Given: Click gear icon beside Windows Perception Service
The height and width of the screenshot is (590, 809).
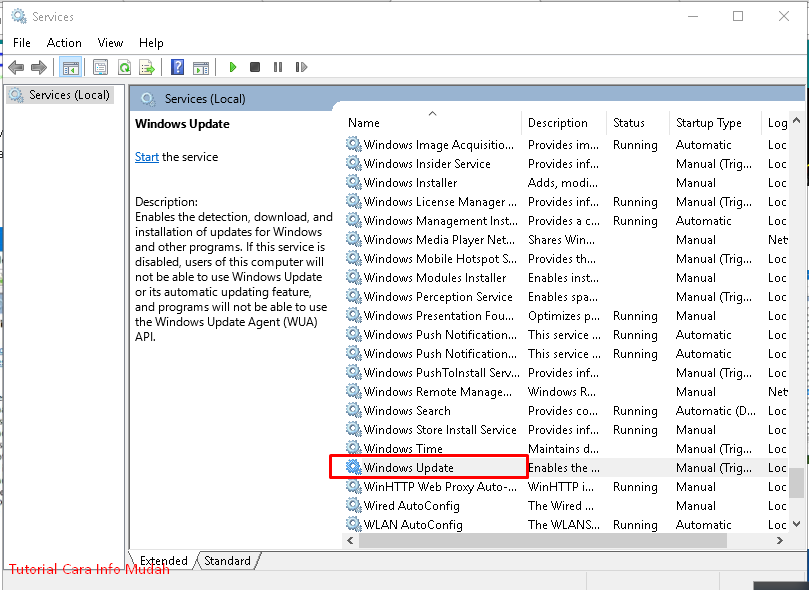Looking at the screenshot, I should coord(353,296).
